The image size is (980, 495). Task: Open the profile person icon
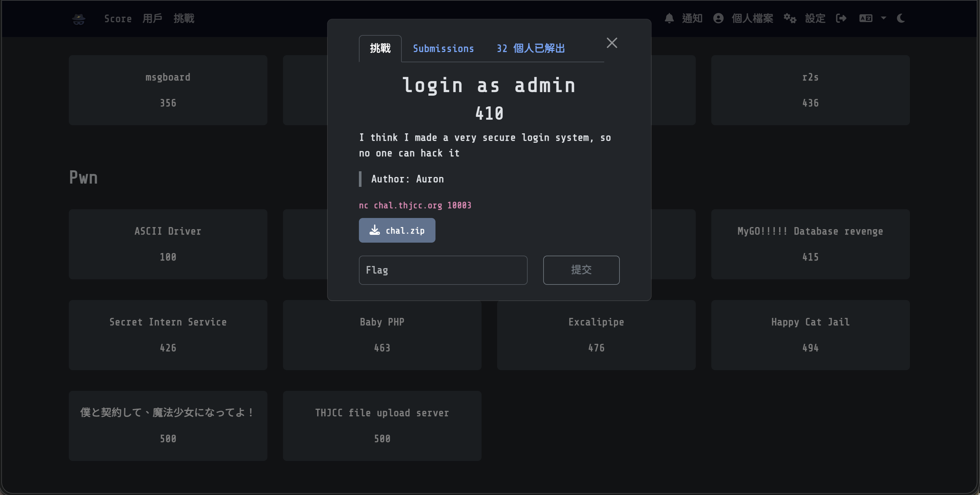(x=718, y=18)
